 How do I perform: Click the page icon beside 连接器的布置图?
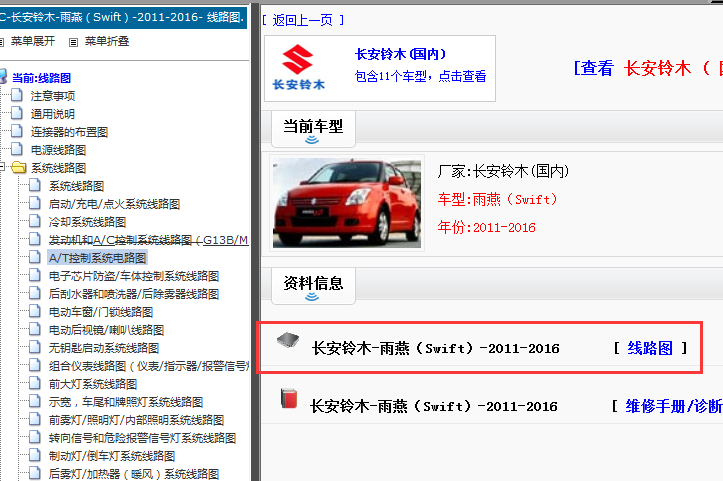click(x=17, y=131)
